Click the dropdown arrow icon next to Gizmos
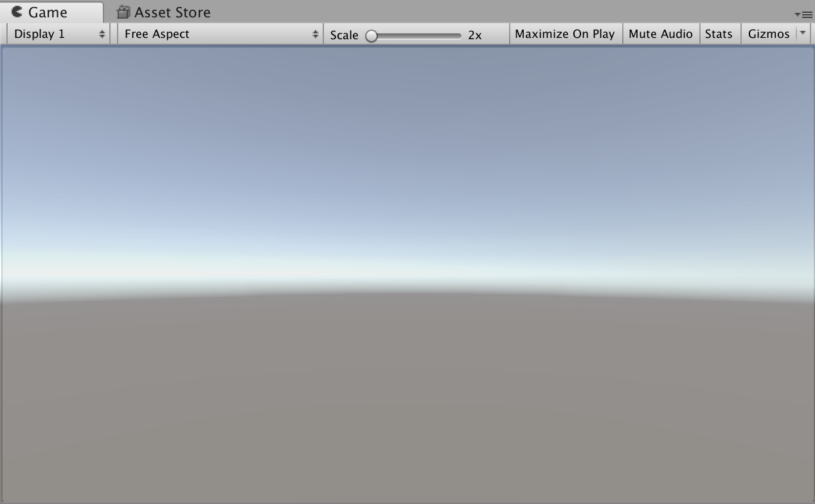 coord(802,33)
